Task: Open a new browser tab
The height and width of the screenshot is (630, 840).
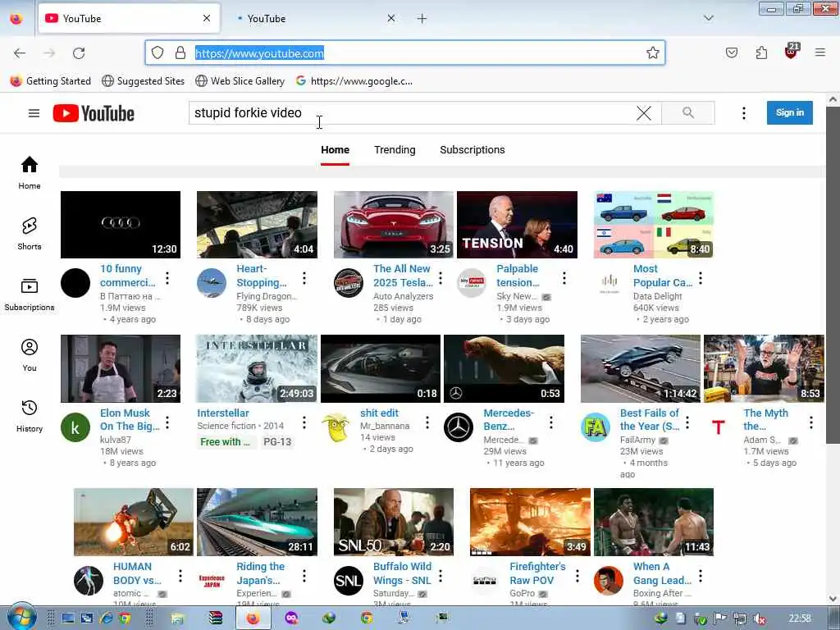Action: coord(422,19)
